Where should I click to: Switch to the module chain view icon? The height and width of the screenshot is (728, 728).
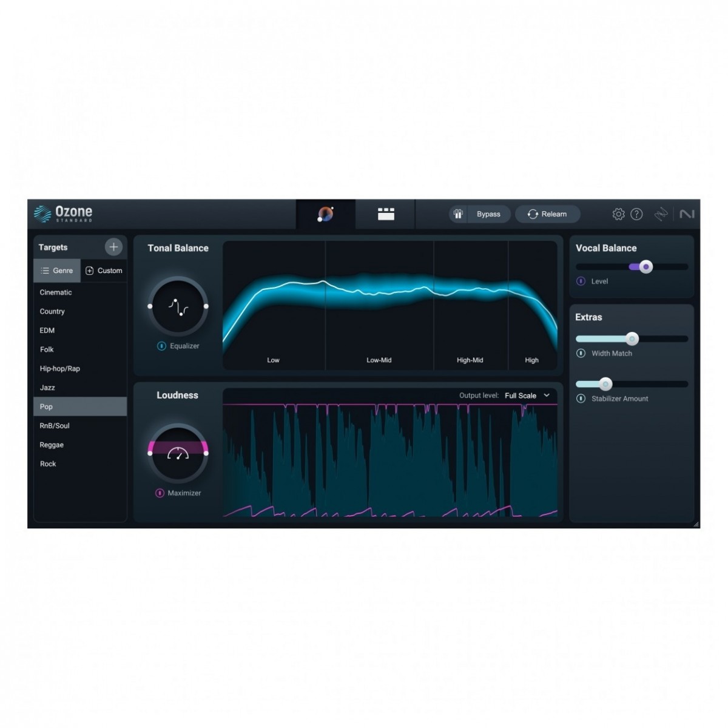(386, 214)
